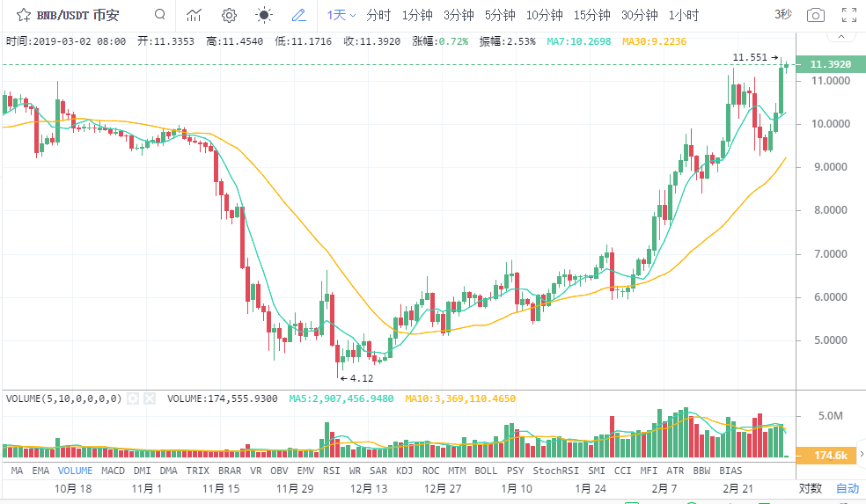
Task: Switch price scale to 自动 (auto)
Action: coord(848,488)
